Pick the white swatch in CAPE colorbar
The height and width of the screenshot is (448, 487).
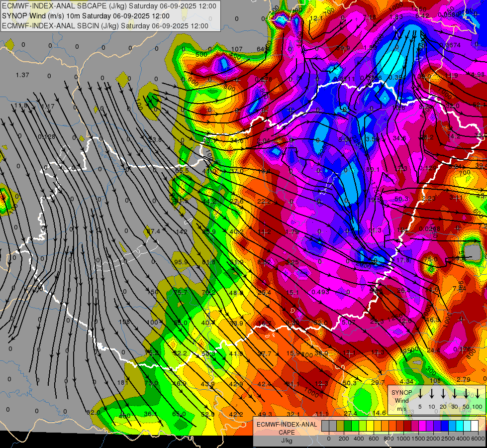click(474, 426)
